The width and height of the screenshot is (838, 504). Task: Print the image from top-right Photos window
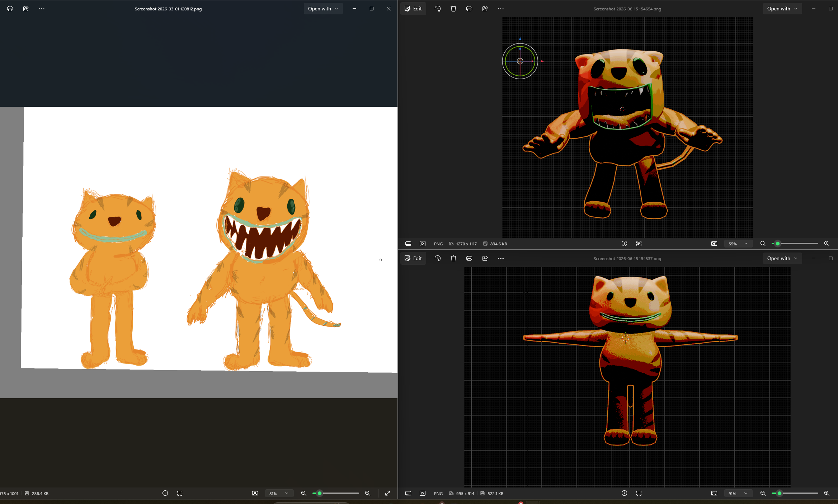pyautogui.click(x=469, y=9)
